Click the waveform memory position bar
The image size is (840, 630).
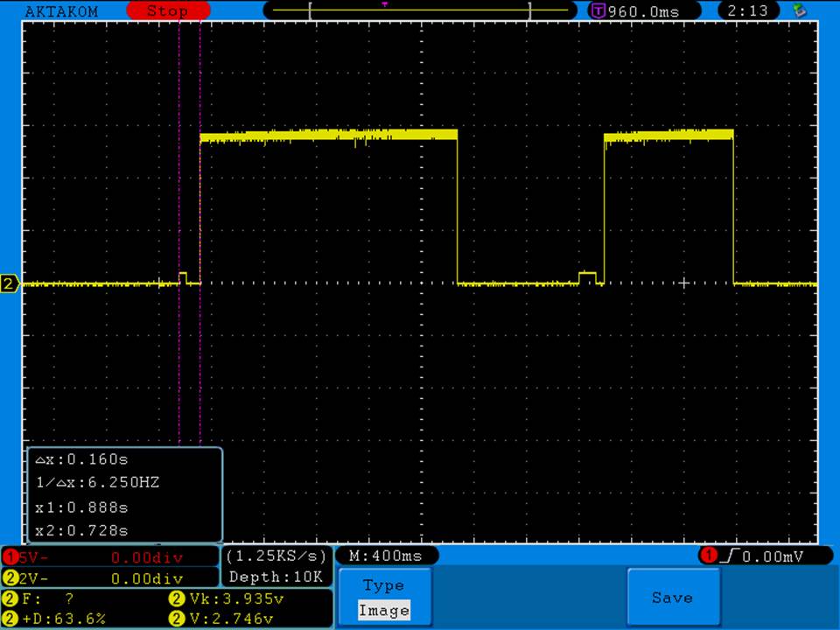[420, 10]
